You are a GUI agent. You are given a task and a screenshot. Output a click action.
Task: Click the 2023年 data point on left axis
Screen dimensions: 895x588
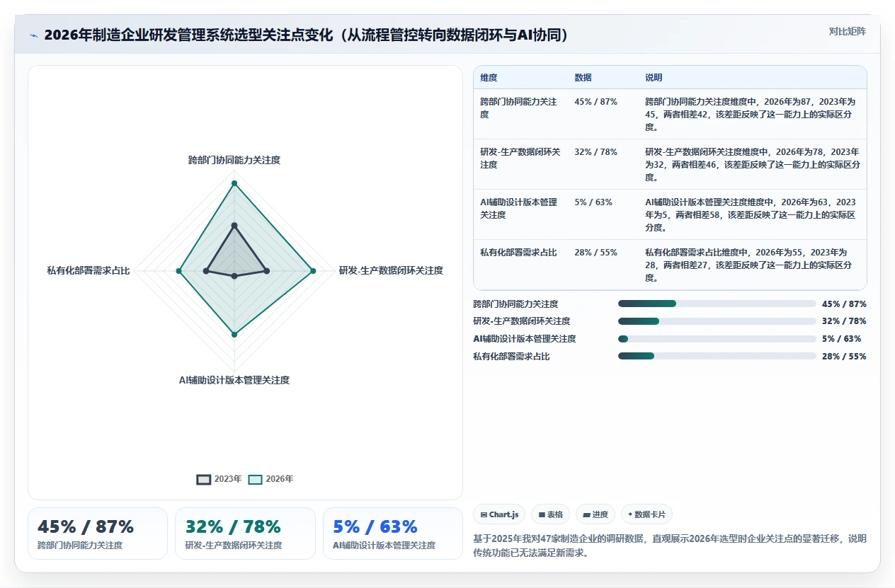point(206,270)
